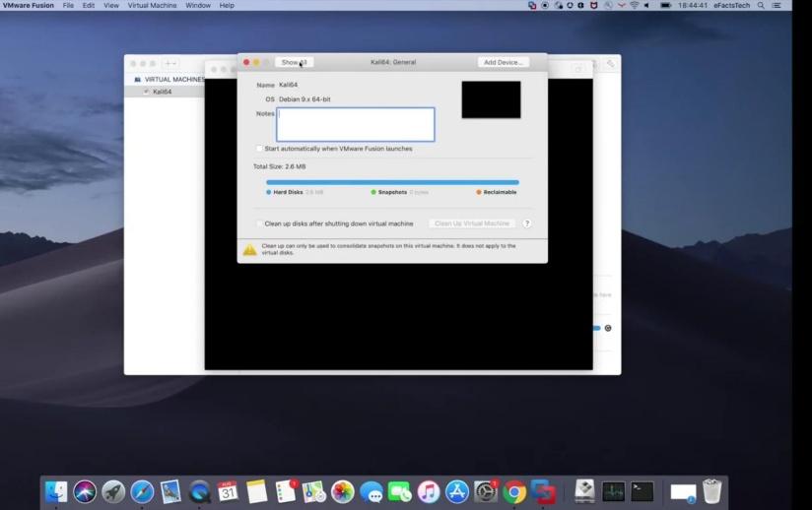Open Notification Center in menu bar
The height and width of the screenshot is (510, 812).
(777, 5)
